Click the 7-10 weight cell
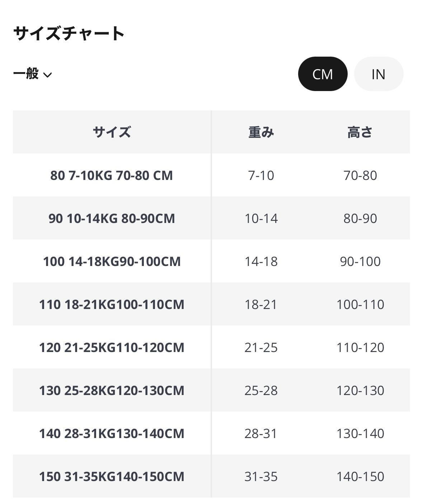The width and height of the screenshot is (423, 504). click(x=261, y=175)
